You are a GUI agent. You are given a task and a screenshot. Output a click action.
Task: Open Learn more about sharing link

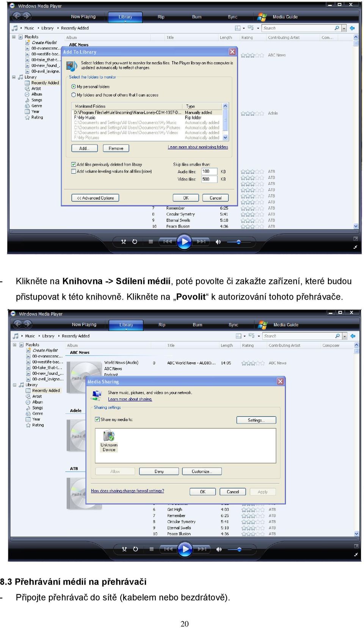point(130,399)
